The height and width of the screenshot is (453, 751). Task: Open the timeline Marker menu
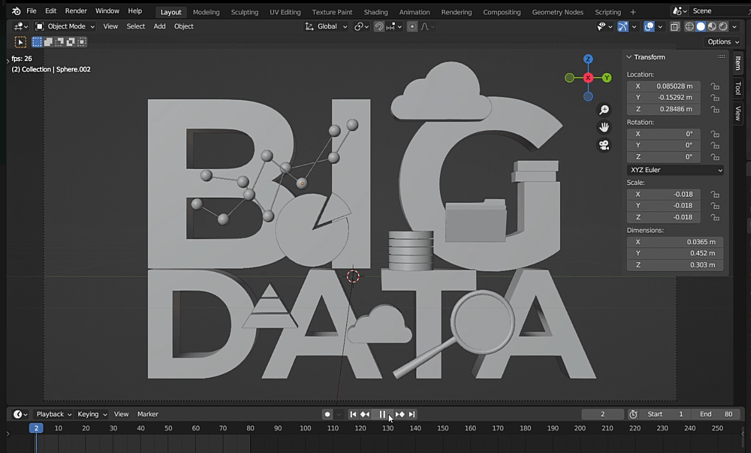[x=148, y=414]
